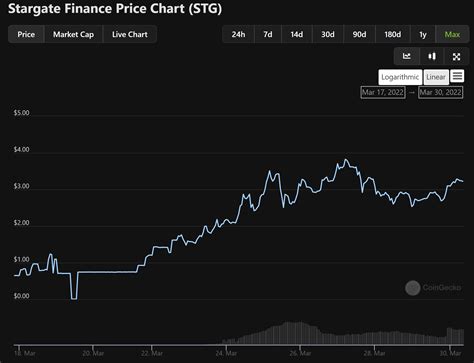Click the $0.00 axis label
474x363 pixels.
[x=21, y=296]
